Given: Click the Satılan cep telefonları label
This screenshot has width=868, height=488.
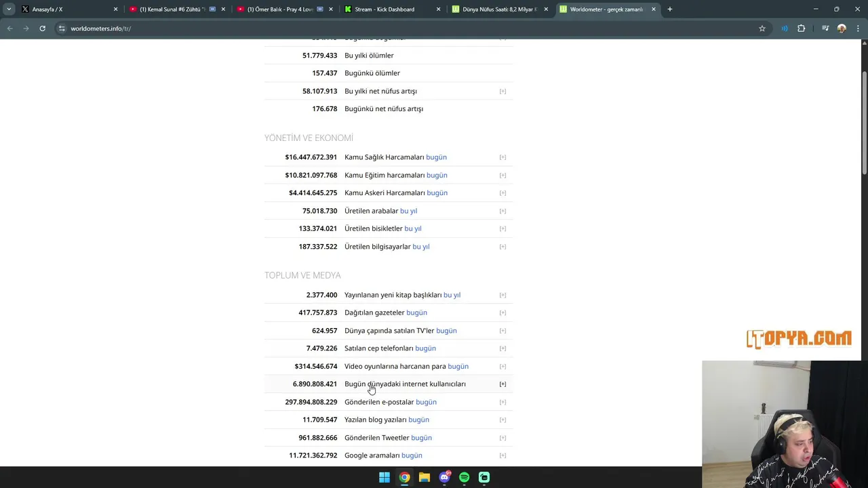Looking at the screenshot, I should coord(379,348).
